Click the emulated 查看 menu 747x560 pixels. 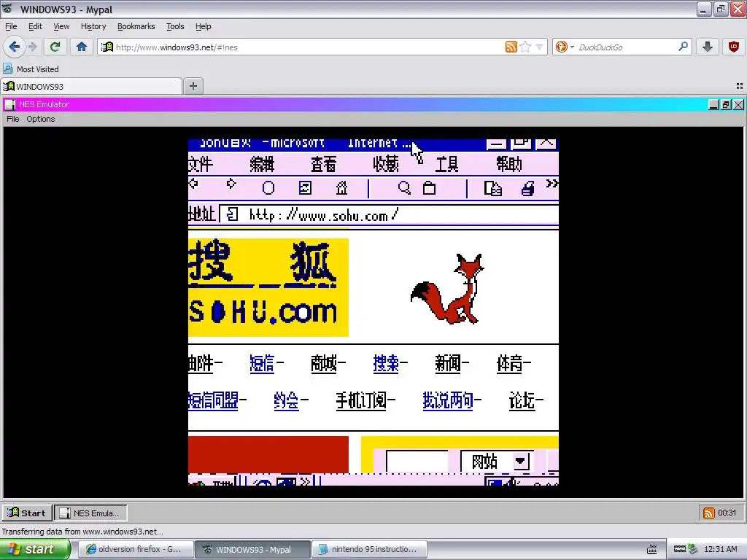(323, 164)
